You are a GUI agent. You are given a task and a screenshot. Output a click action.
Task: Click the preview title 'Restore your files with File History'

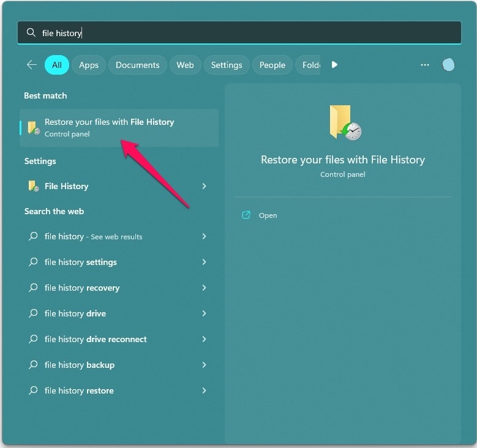[343, 159]
